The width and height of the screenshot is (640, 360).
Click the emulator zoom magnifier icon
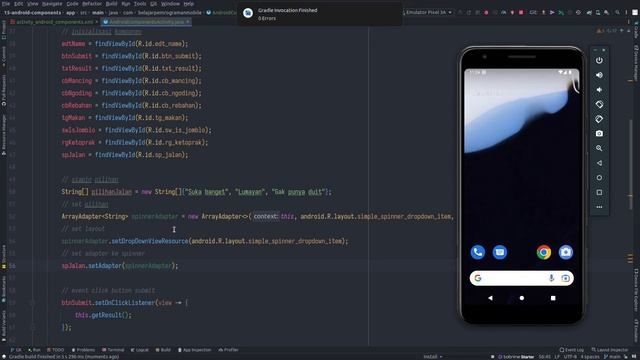point(599,148)
